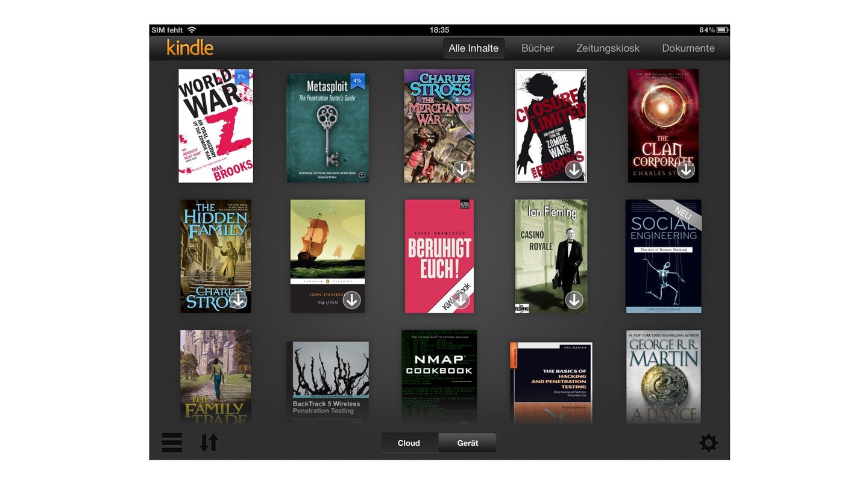Open settings via the gear icon
Screen dimensions: 868x488
708,443
